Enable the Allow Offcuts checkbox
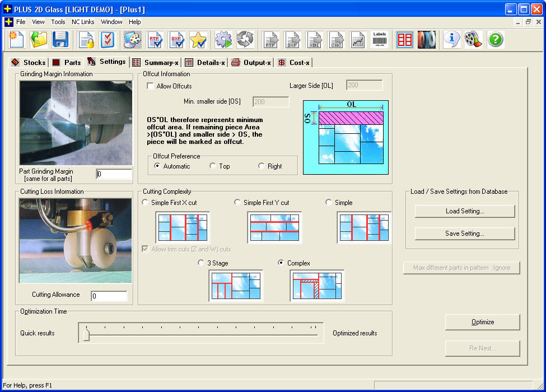The image size is (546, 392). pyautogui.click(x=150, y=86)
